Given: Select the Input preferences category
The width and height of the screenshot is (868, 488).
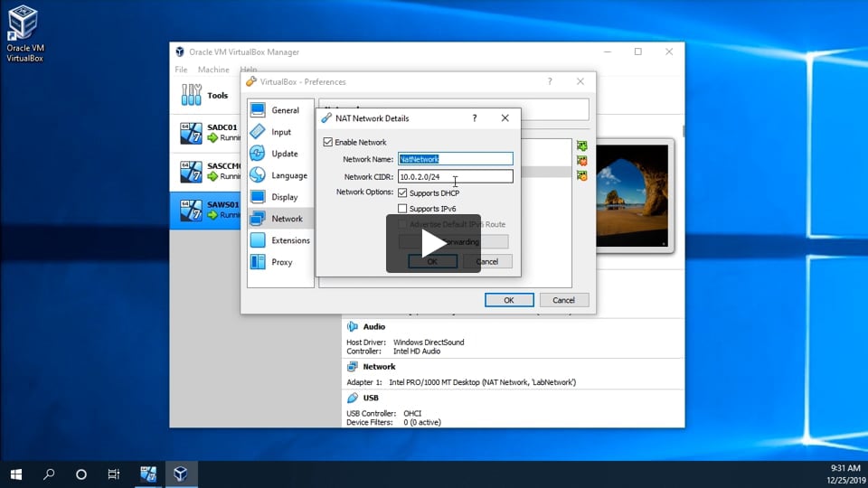Looking at the screenshot, I should tap(280, 132).
